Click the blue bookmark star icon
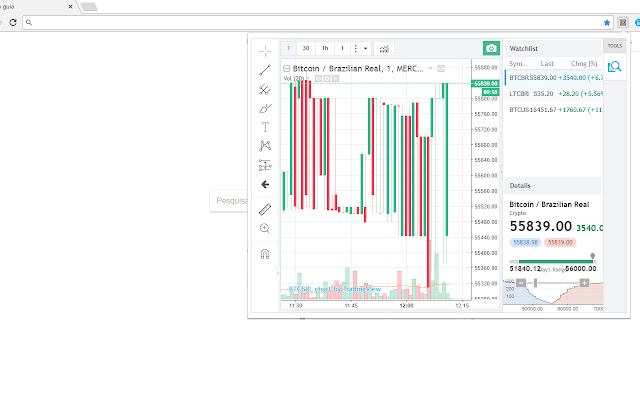Image resolution: width=640 pixels, height=400 pixels. (607, 22)
